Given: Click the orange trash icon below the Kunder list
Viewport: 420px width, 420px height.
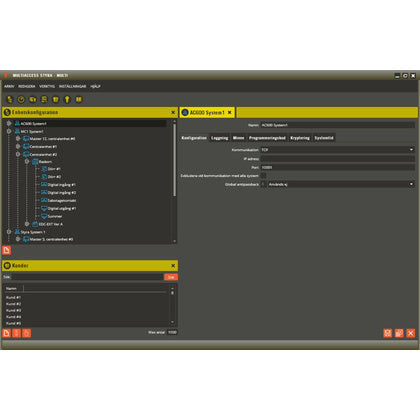Looking at the screenshot, I should coord(17,333).
